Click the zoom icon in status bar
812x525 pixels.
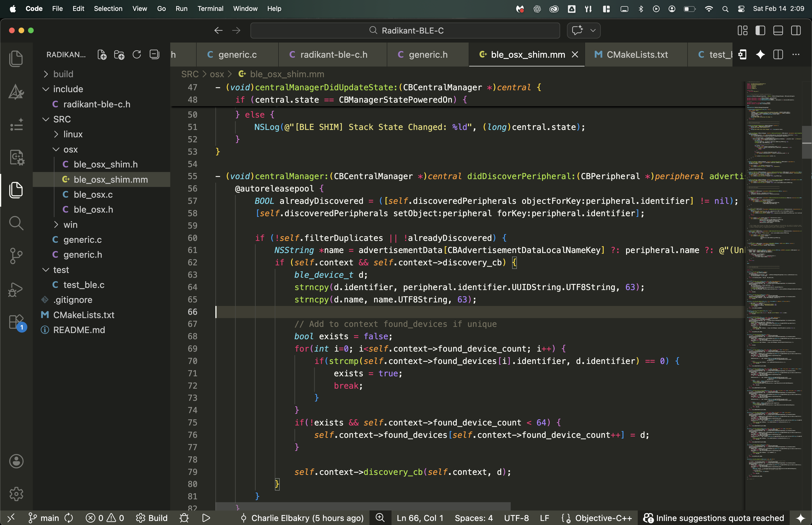point(380,518)
